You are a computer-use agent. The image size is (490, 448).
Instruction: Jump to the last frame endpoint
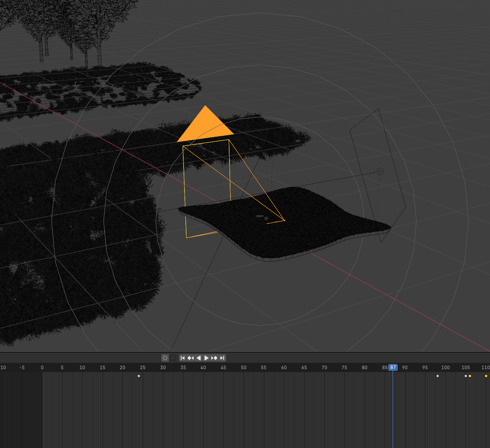pyautogui.click(x=222, y=358)
